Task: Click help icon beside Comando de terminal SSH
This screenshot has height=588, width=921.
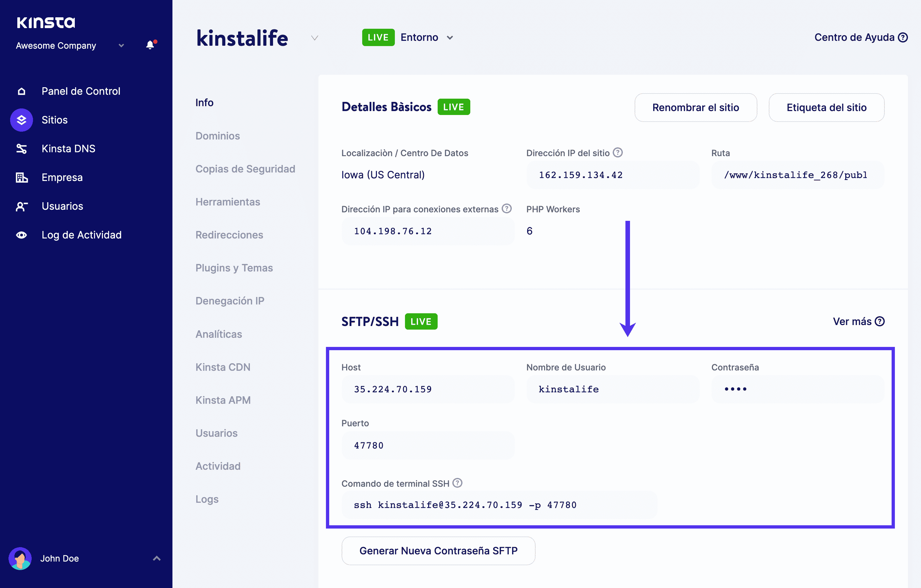Action: click(458, 483)
